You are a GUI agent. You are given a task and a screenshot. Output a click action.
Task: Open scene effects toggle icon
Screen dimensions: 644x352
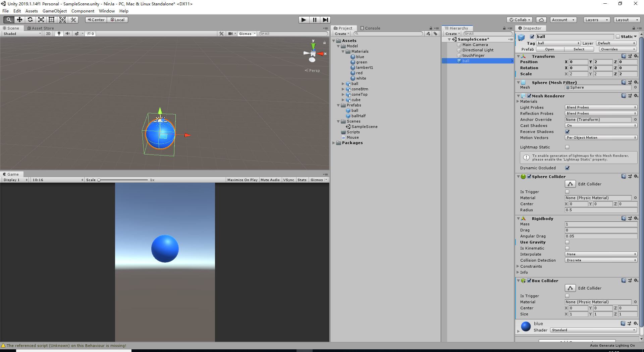click(x=77, y=34)
